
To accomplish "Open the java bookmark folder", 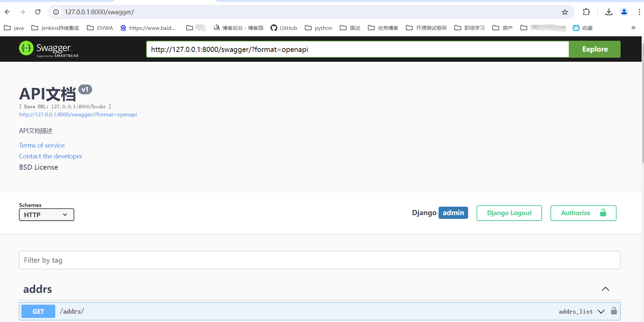I will coord(14,28).
